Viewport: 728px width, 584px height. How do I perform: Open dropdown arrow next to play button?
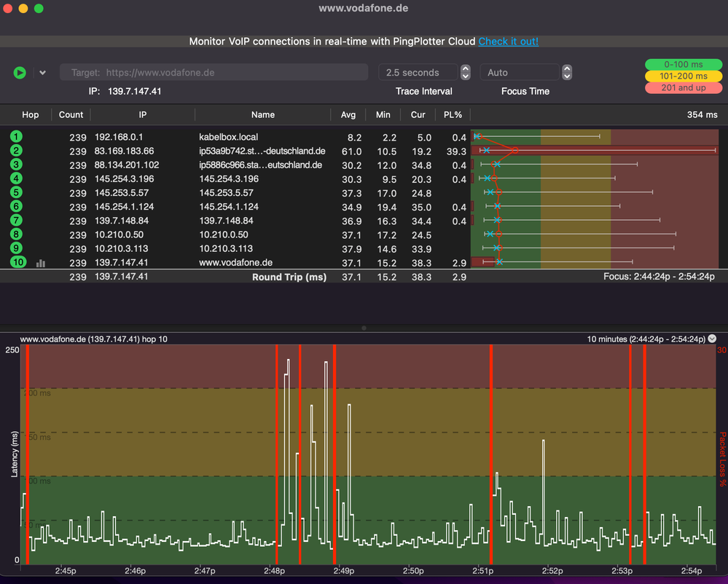point(43,73)
